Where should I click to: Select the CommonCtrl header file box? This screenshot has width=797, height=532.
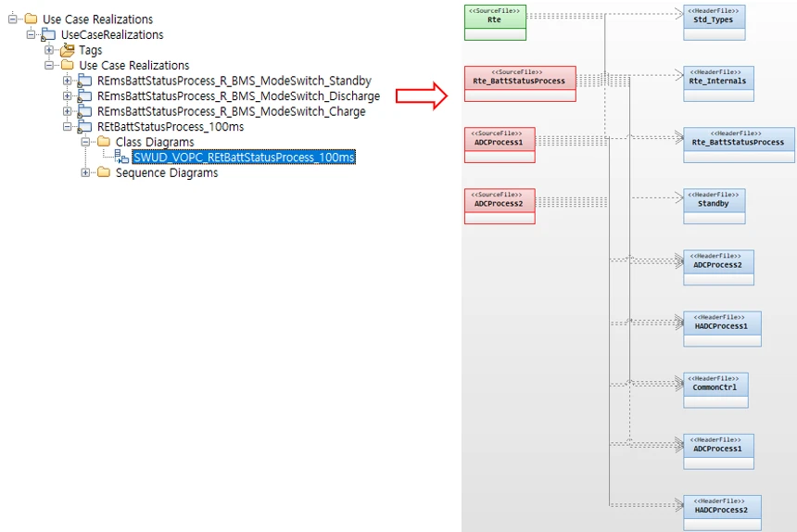tap(715, 389)
